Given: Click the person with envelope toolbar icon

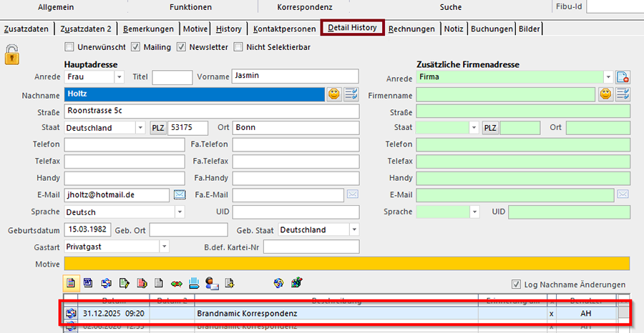Looking at the screenshot, I should click(212, 282).
